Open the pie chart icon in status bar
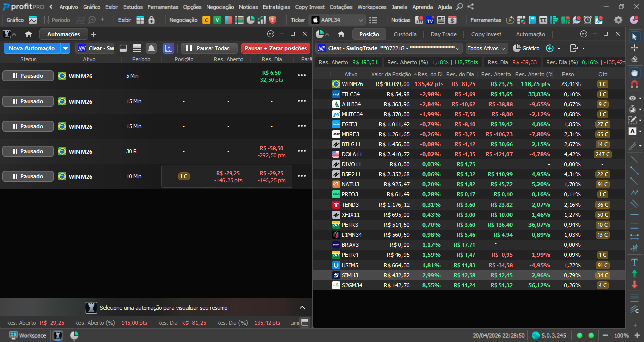The image size is (644, 342). 74,335
